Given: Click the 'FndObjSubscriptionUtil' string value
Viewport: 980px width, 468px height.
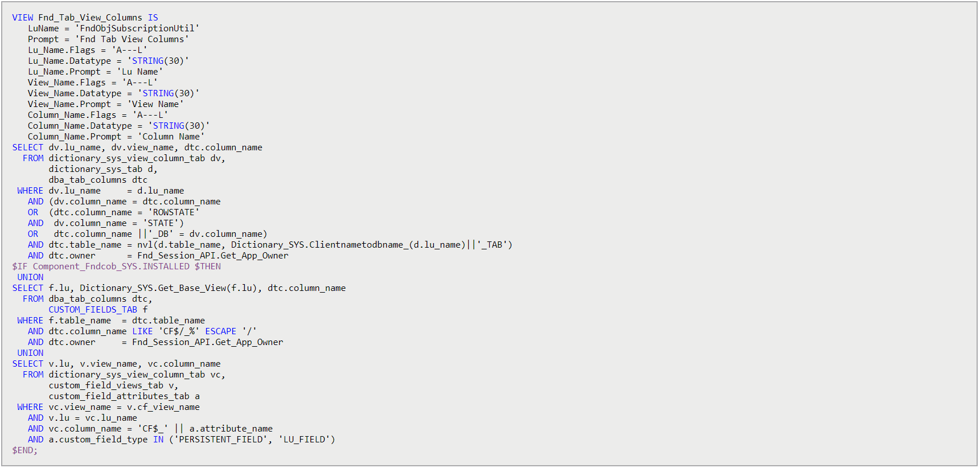Looking at the screenshot, I should coord(137,28).
